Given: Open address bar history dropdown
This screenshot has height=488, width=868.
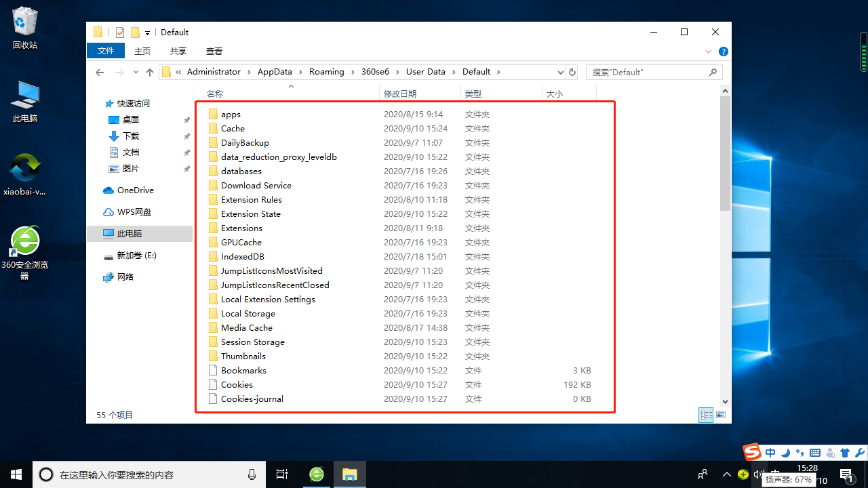Looking at the screenshot, I should (x=560, y=72).
